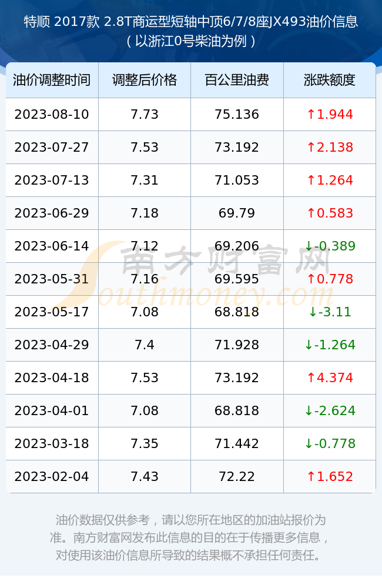Screen dimensions: 382x588
Task: Click the 7.4 price cell
Action: pyautogui.click(x=145, y=345)
